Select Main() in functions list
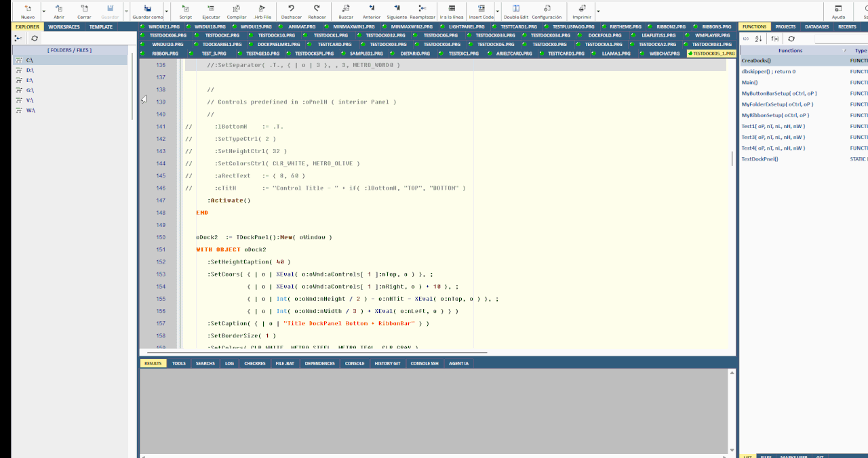Screen dimensions: 868x458 click(x=749, y=83)
